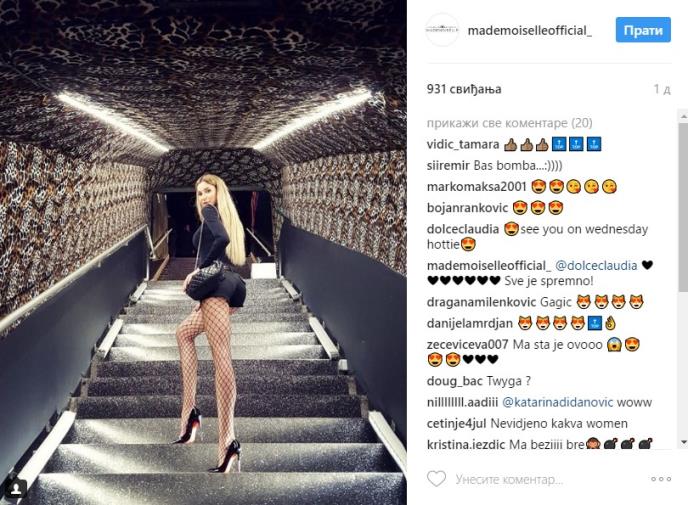Click the staircase post photo
Image resolution: width=688 pixels, height=505 pixels.
click(x=203, y=252)
